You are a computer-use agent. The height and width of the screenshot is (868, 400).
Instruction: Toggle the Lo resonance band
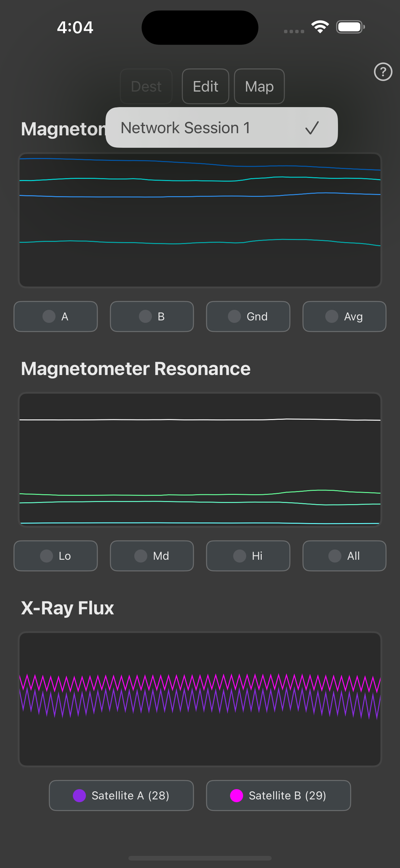56,556
